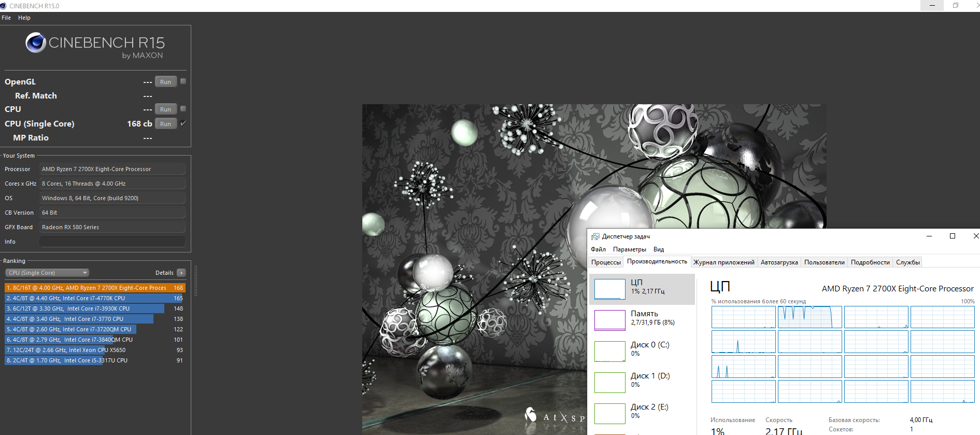980x435 pixels.
Task: Select the Xeon X5650 ranking row
Action: click(95, 350)
